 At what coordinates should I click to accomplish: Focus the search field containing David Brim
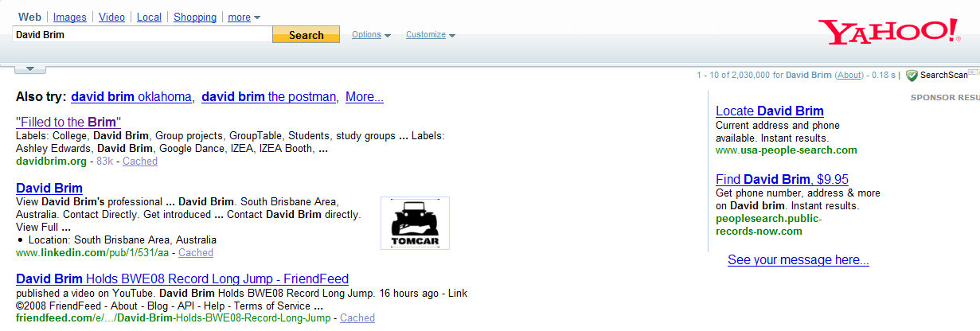[143, 35]
